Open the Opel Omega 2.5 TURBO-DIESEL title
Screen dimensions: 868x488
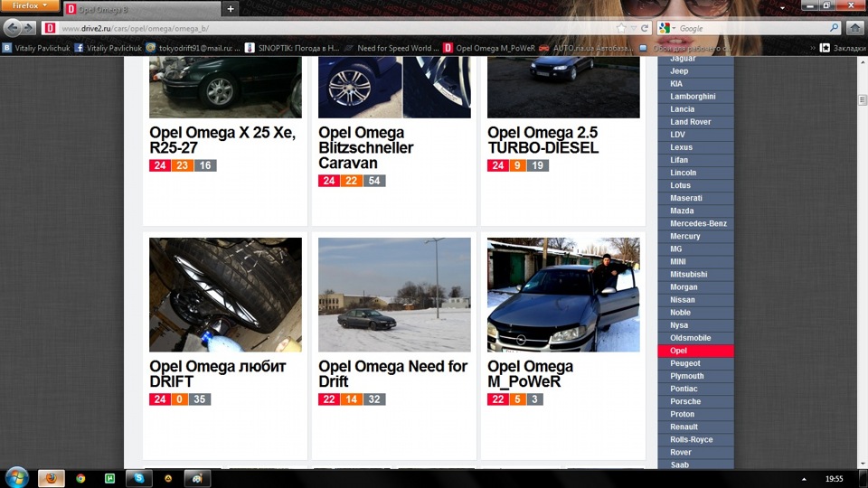tap(543, 140)
